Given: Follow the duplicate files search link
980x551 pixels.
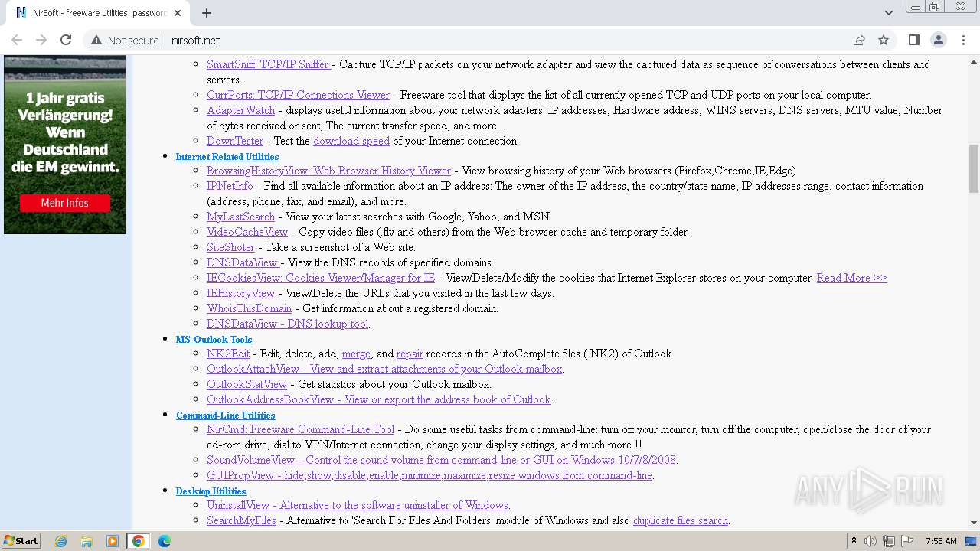Looking at the screenshot, I should (681, 520).
